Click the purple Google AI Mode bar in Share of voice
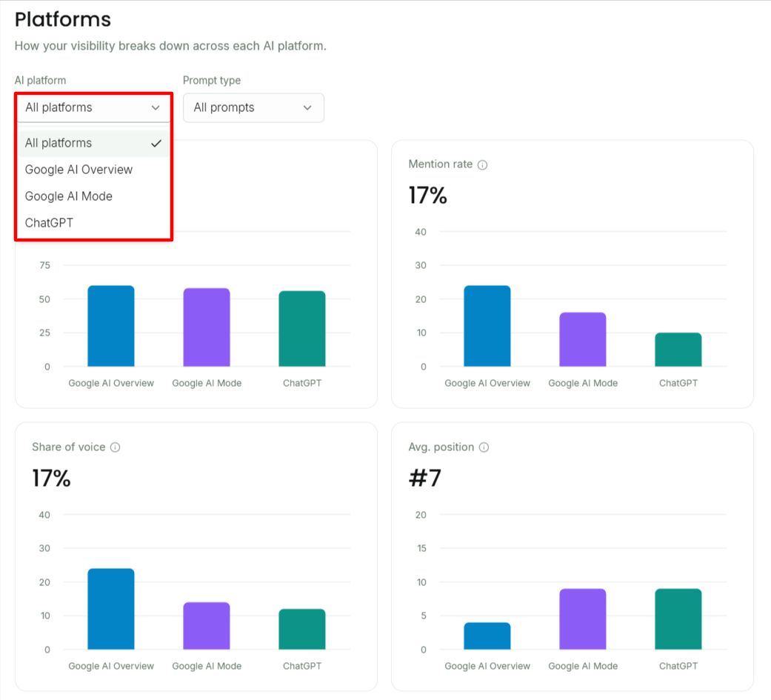 [x=207, y=626]
